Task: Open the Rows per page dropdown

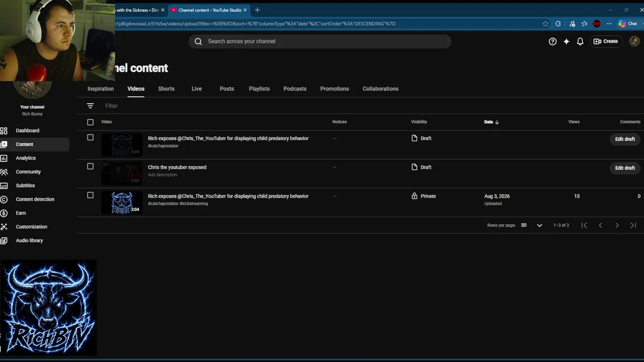Action: tap(531, 225)
